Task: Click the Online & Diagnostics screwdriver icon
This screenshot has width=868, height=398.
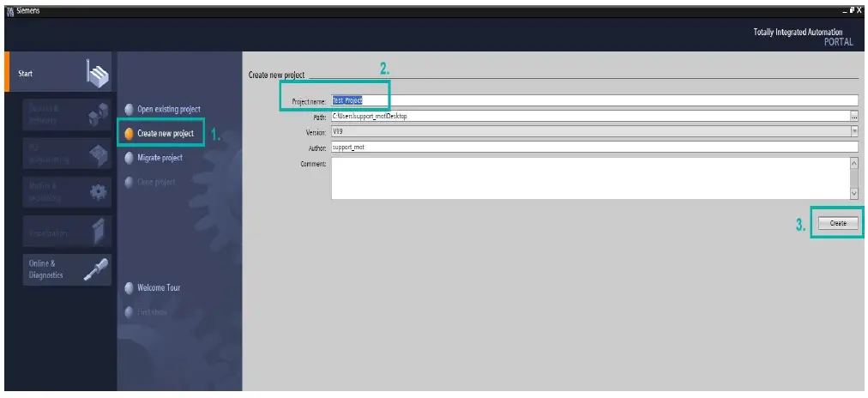Action: click(96, 269)
